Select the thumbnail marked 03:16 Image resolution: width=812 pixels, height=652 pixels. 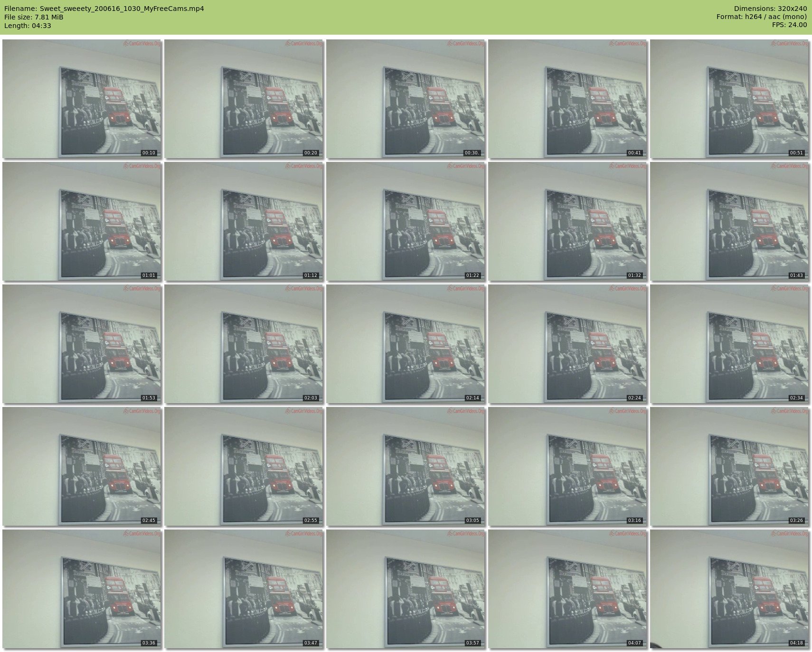tap(567, 466)
